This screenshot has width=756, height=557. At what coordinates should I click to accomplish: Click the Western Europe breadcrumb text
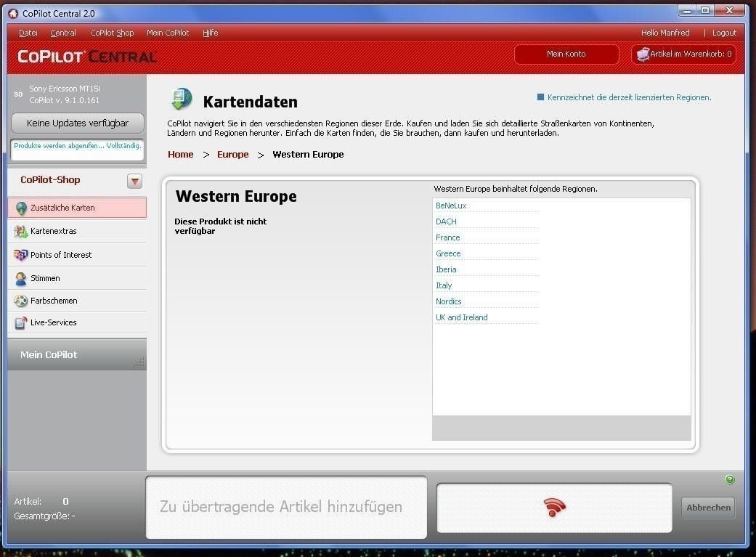(308, 155)
